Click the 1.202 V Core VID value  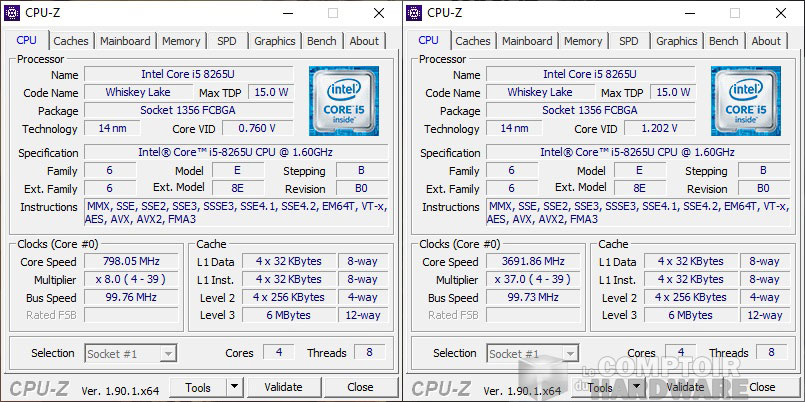point(660,128)
